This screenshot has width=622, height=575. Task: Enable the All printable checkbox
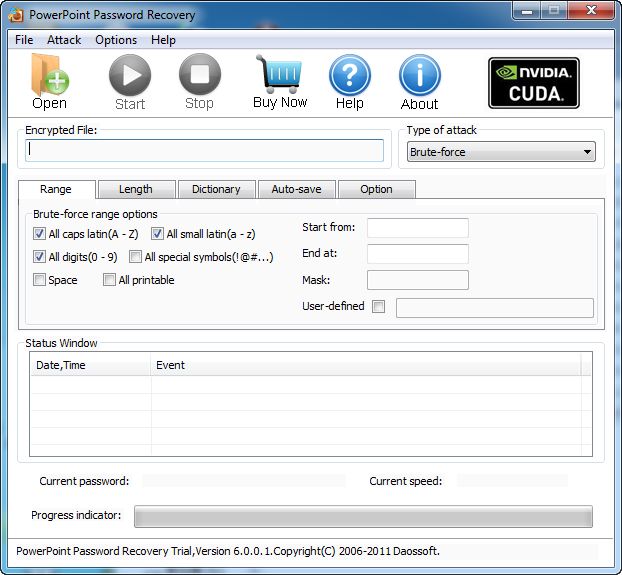[x=110, y=280]
